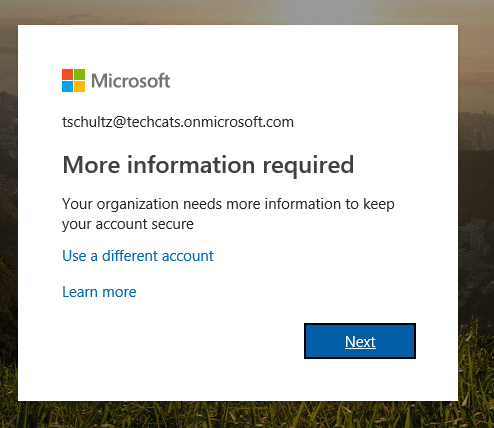The image size is (494, 428).
Task: Click the Microsoft four-square logo
Action: 73,80
